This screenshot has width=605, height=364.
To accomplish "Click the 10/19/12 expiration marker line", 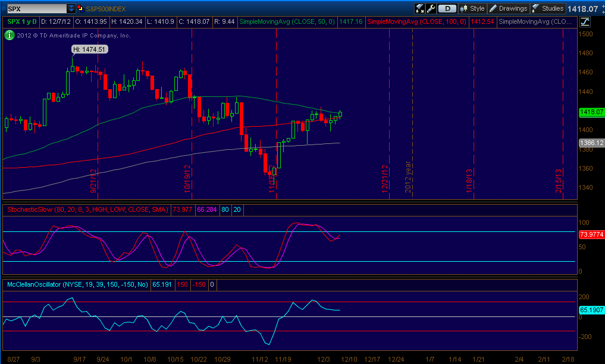I will pyautogui.click(x=192, y=114).
